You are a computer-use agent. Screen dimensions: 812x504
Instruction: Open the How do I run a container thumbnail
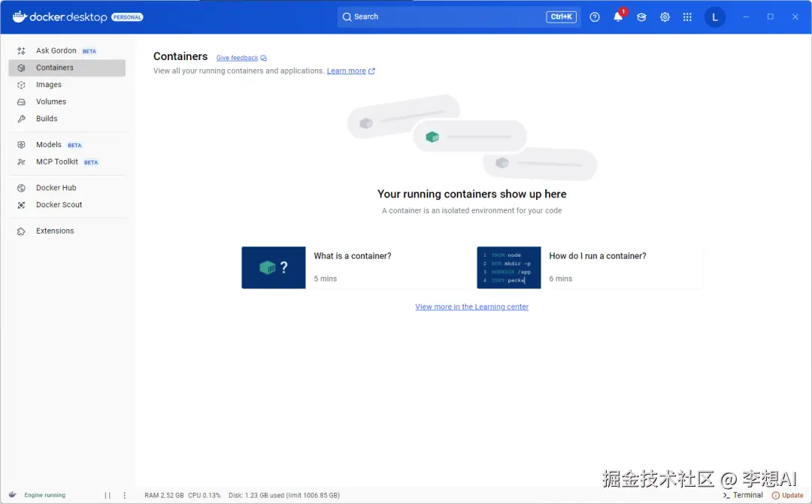509,267
